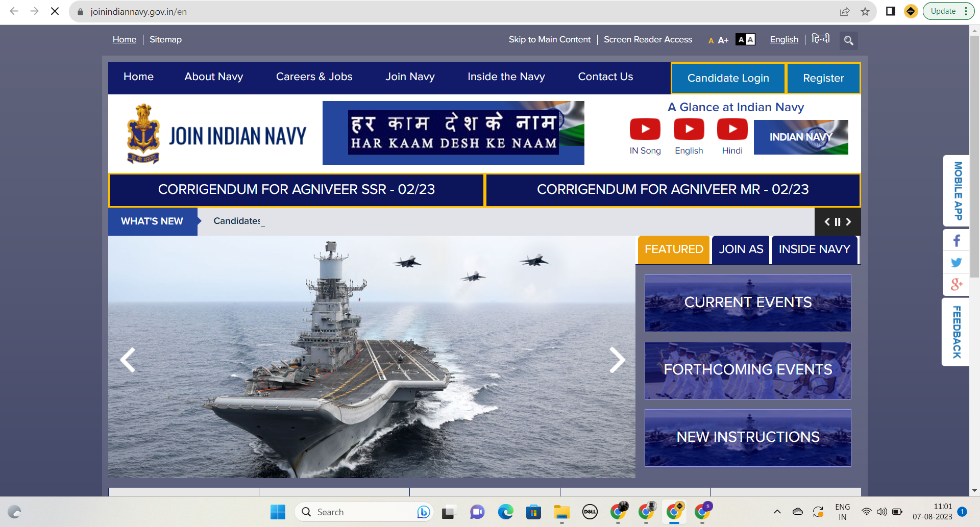Open Windows Start menu
The height and width of the screenshot is (527, 980).
(x=278, y=512)
